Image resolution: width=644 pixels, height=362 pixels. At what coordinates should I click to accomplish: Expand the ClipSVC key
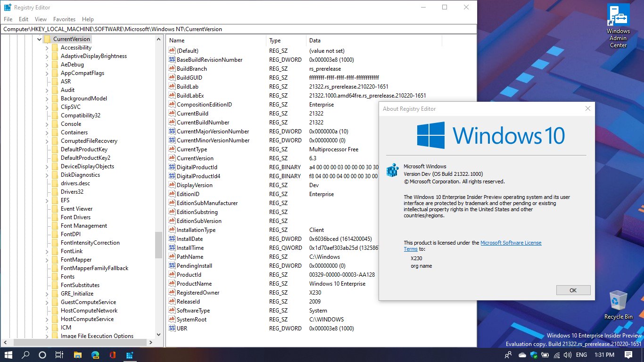[47, 107]
